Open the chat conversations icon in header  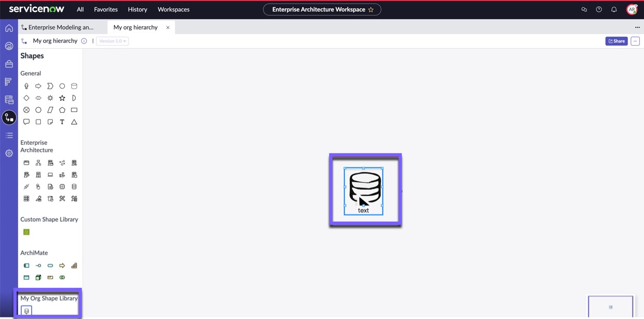584,9
